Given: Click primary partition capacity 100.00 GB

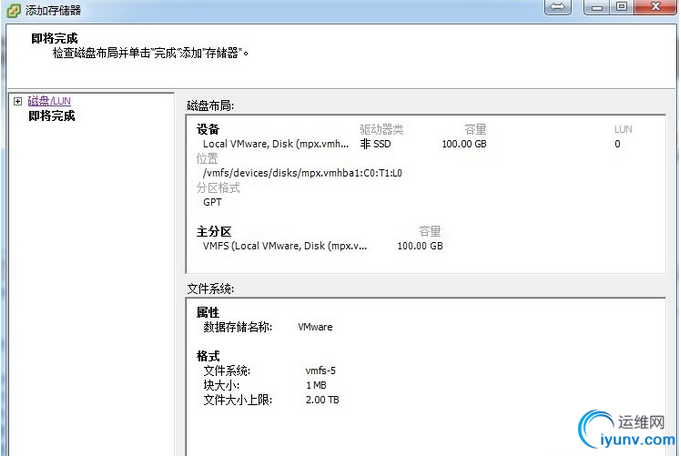Looking at the screenshot, I should coord(420,246).
